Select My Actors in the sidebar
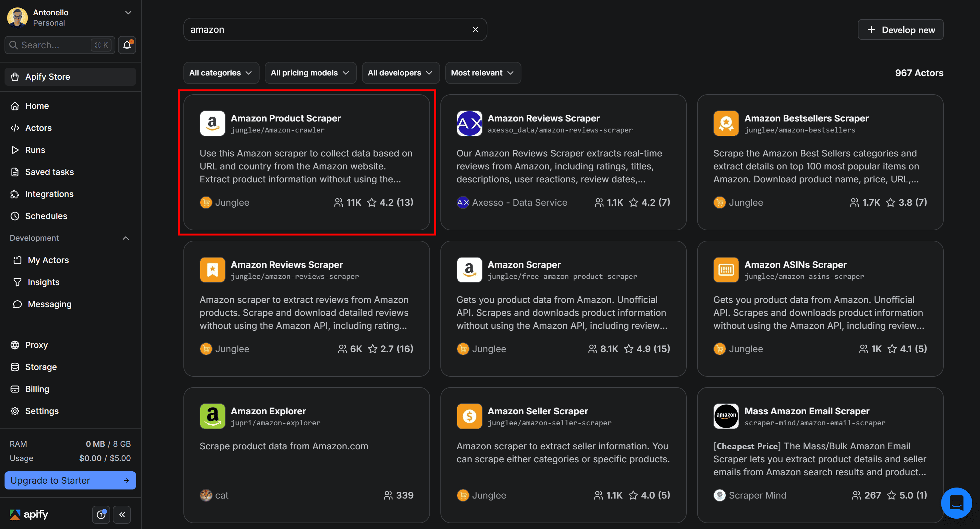This screenshot has height=529, width=980. click(48, 260)
